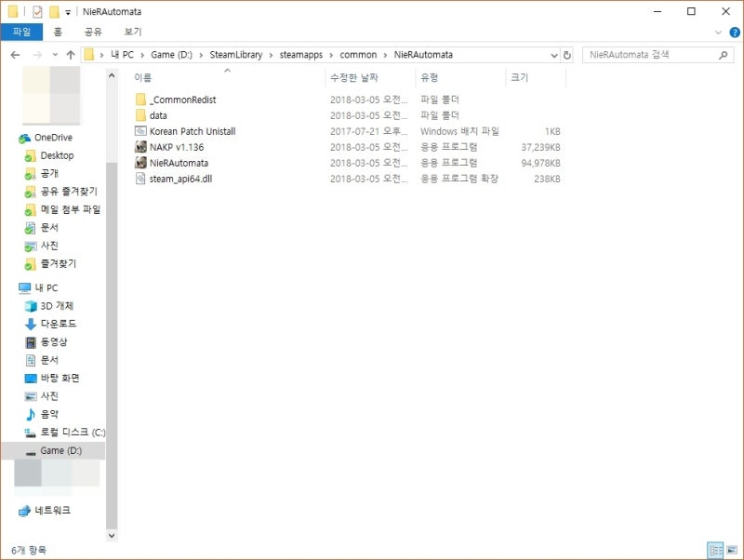Viewport: 744px width, 560px height.
Task: Sort by 이름 column header
Action: 143,77
